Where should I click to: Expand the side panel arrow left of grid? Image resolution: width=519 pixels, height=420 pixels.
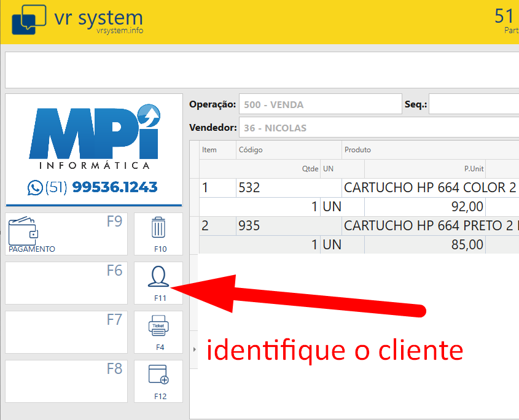pos(195,349)
